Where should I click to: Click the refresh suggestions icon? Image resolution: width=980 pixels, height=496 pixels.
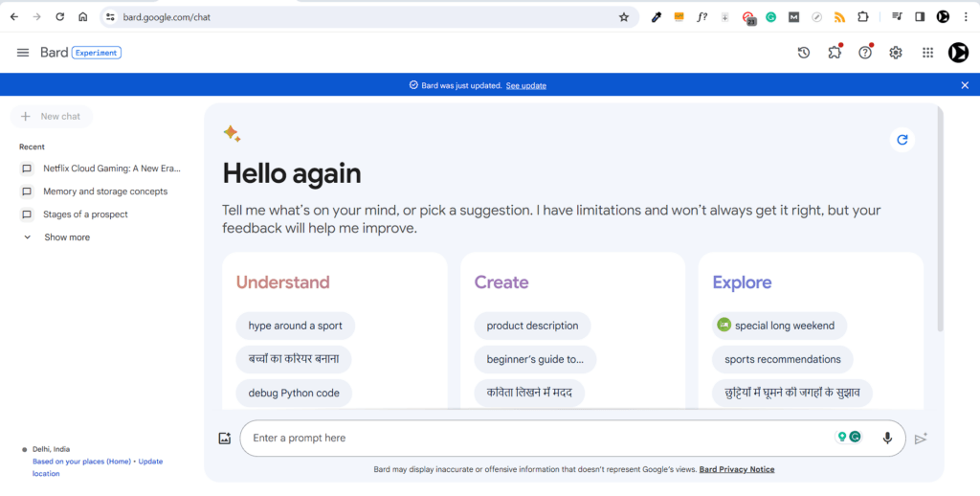point(902,140)
